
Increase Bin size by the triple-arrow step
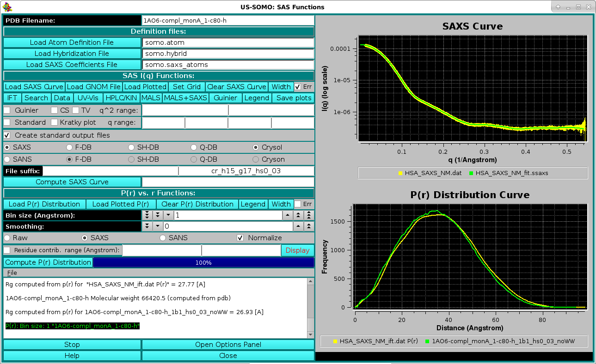(x=309, y=215)
